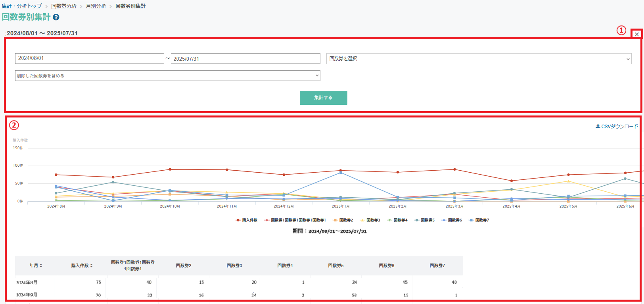Select the 2024年9月 table row label
The image size is (644, 304).
tap(27, 295)
